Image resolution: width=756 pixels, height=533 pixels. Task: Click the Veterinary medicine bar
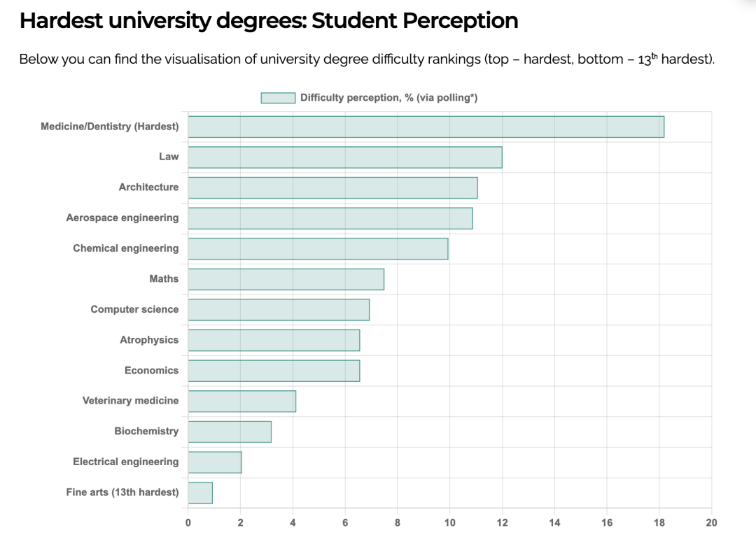pos(242,401)
